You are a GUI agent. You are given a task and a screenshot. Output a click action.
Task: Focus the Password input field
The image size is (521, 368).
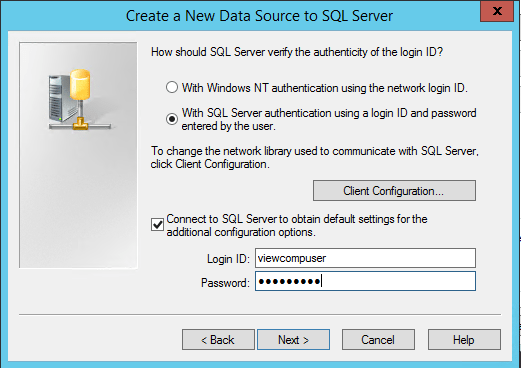[365, 281]
